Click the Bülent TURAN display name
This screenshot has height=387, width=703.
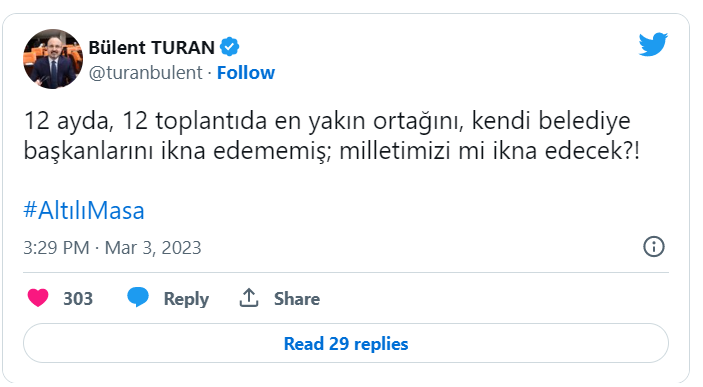click(152, 48)
